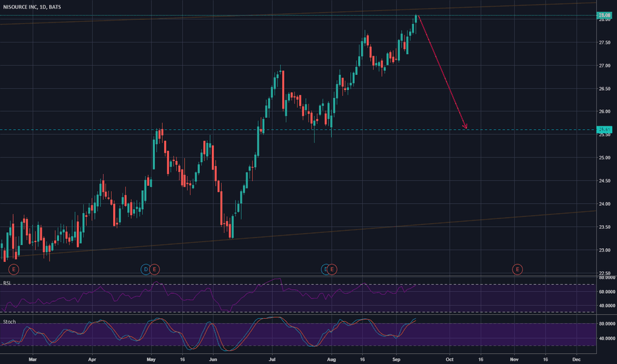617x364 pixels.
Task: Click the 27.50 price axis value
Action: 605,42
